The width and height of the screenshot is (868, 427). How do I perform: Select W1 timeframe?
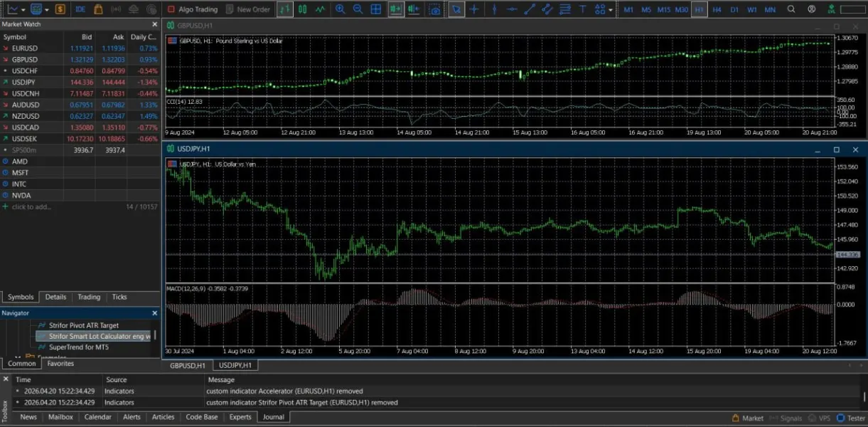752,9
